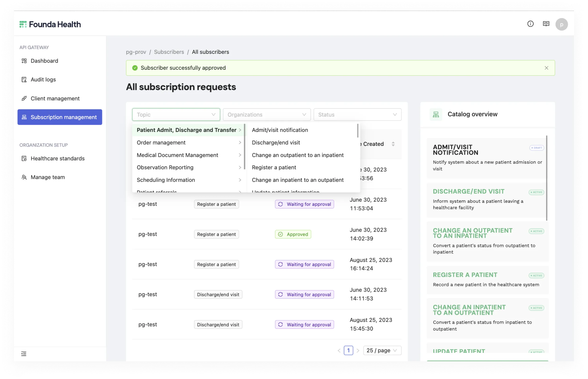Open the Topic filter dropdown

(176, 115)
